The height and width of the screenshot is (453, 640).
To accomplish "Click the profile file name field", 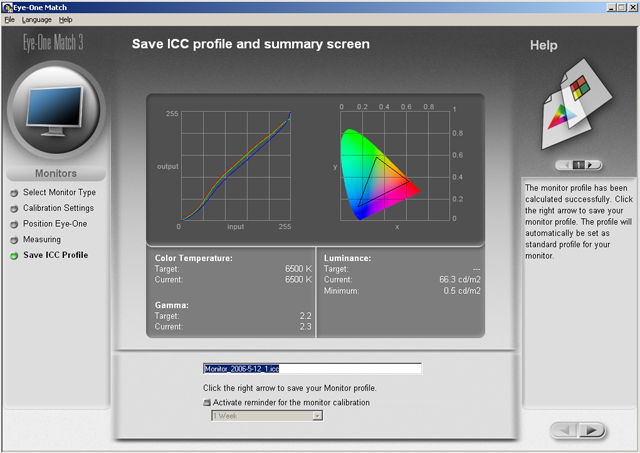I will pos(312,369).
